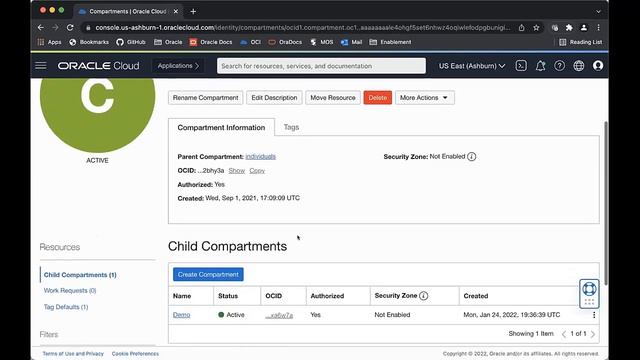Click the search resources and services field

(321, 66)
